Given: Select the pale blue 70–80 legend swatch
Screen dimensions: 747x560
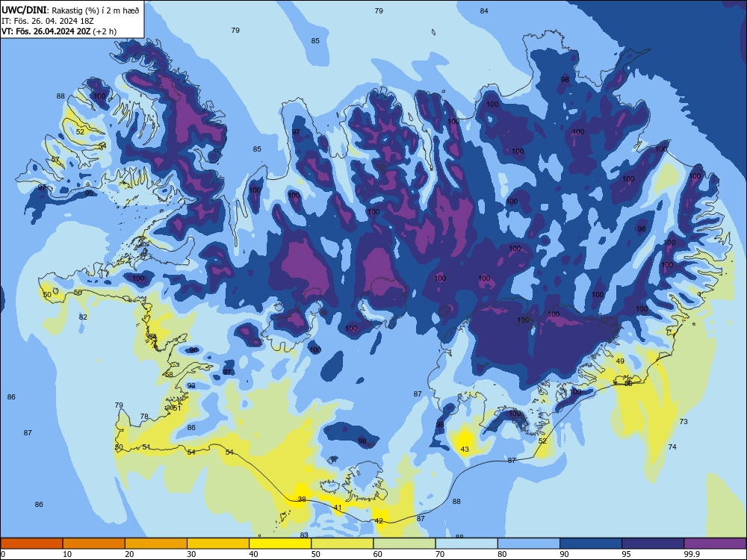Looking at the screenshot, I should click(x=466, y=544).
